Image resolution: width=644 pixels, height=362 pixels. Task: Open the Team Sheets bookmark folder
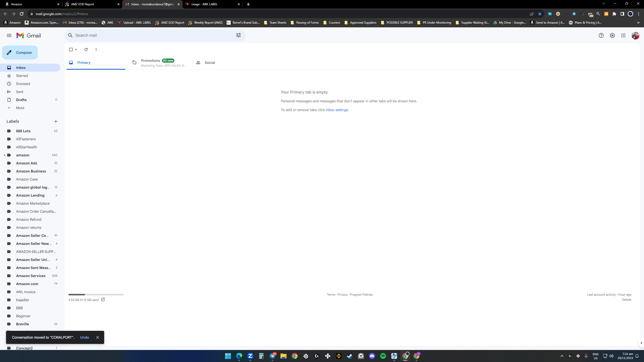[275, 23]
